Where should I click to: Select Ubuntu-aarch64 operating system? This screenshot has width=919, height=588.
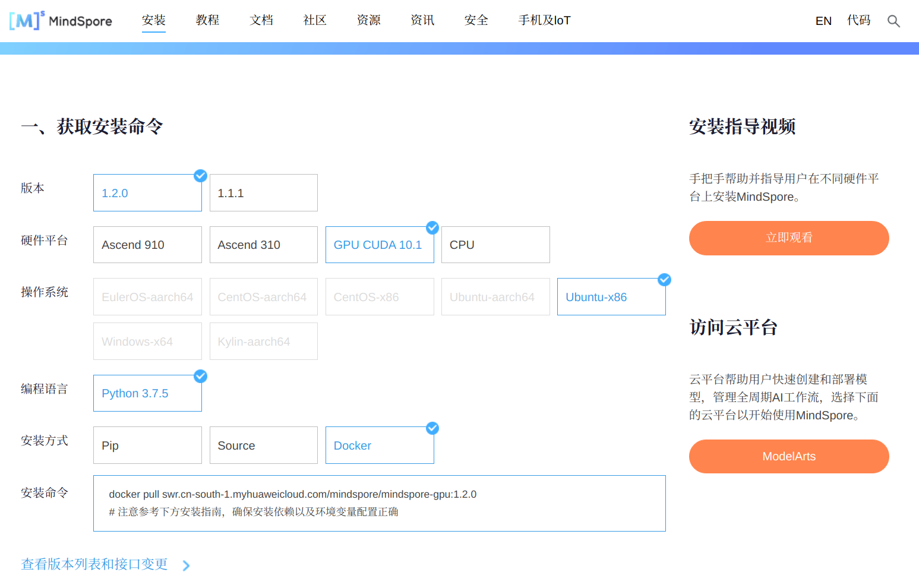(x=495, y=297)
